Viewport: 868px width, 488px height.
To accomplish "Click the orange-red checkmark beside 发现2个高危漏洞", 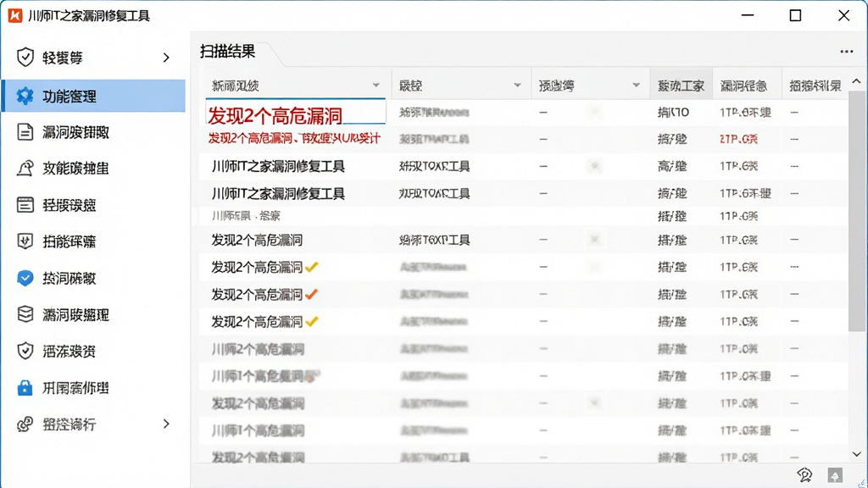I will [x=312, y=294].
